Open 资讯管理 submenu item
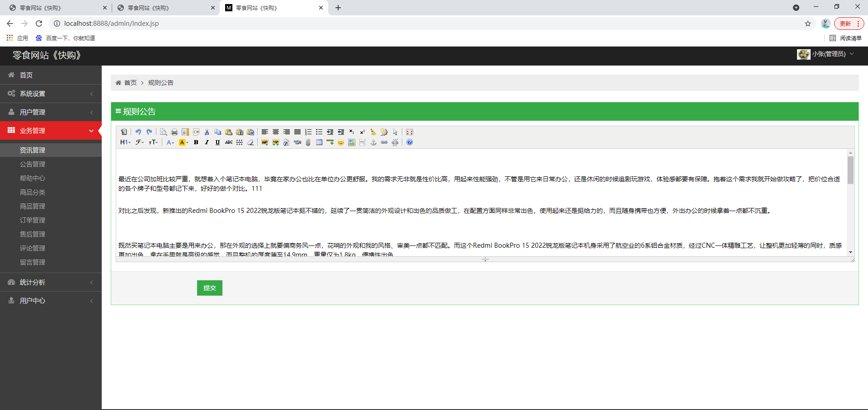 (51, 150)
